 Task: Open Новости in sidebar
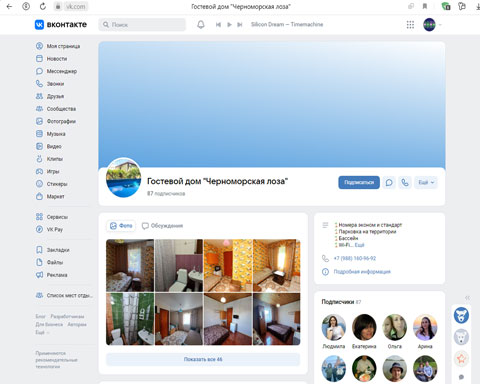click(52, 59)
